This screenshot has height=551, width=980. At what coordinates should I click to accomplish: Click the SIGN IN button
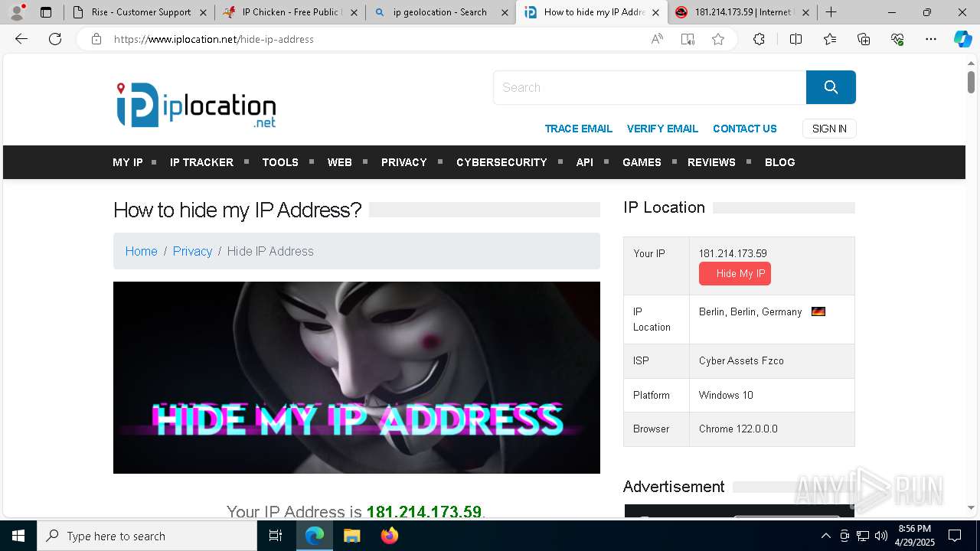pyautogui.click(x=829, y=129)
